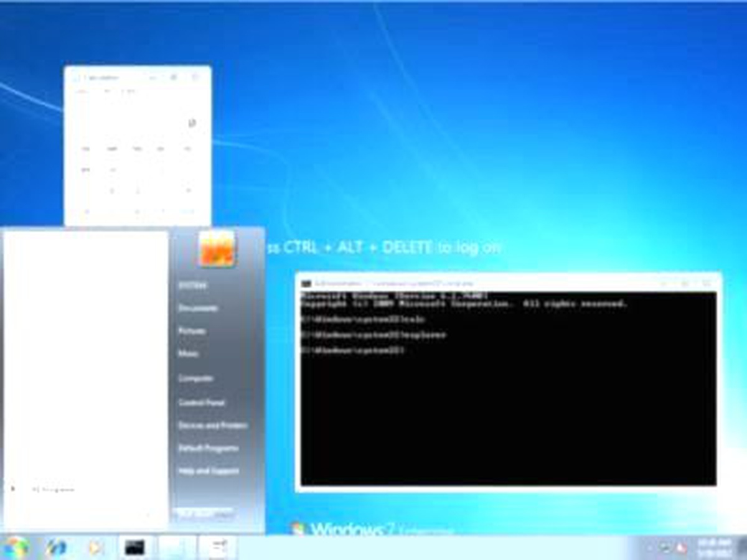747x560 pixels.
Task: Click the user account picture in Start menu
Action: [217, 248]
